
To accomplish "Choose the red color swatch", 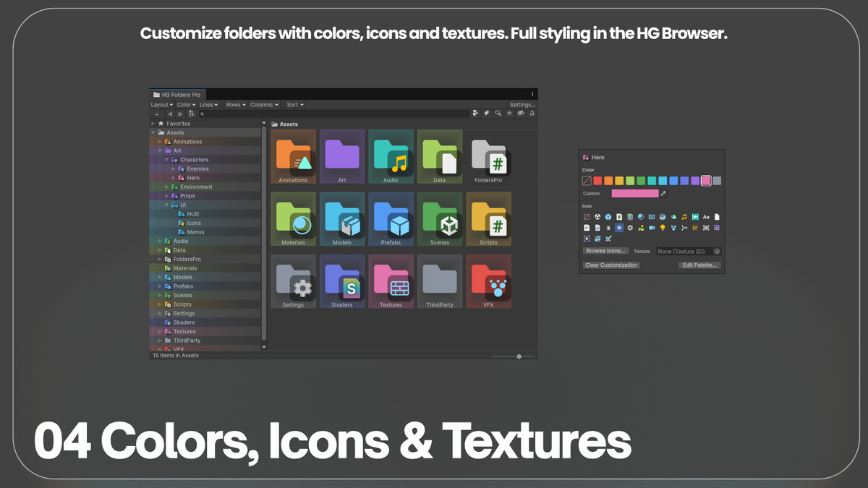I will [x=597, y=181].
